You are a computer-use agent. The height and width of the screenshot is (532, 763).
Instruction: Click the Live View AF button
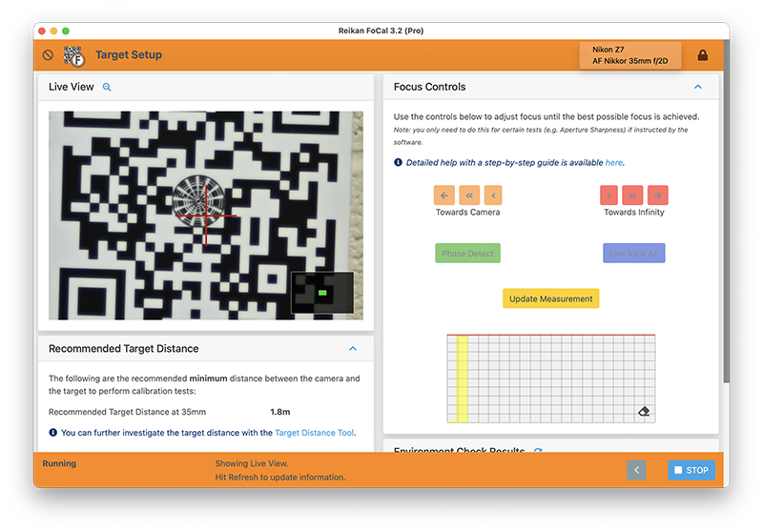coord(633,254)
